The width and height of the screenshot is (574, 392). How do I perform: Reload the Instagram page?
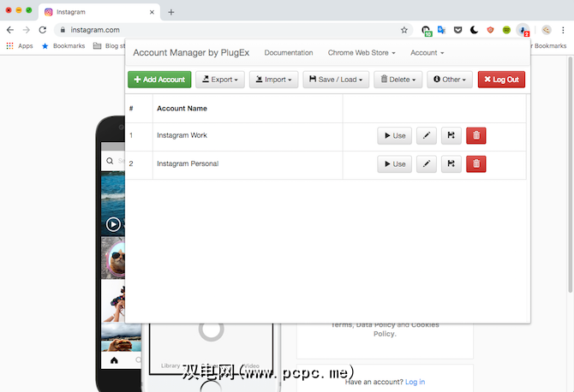(43, 30)
